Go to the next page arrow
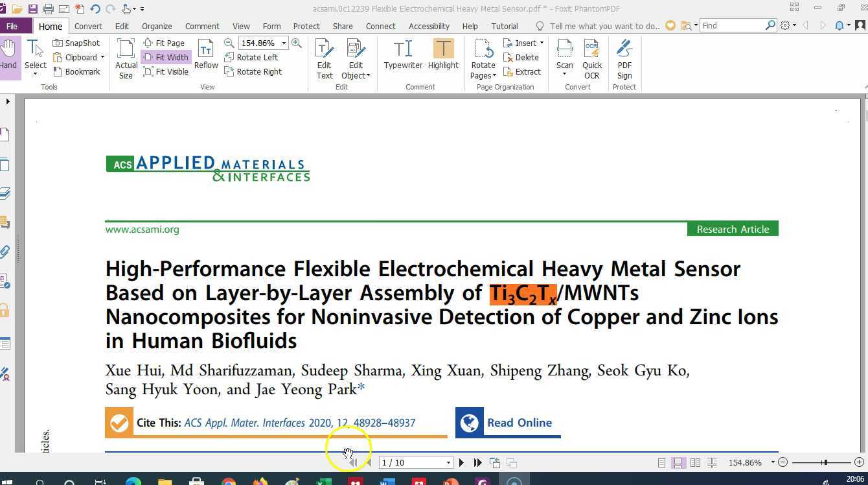 point(461,462)
